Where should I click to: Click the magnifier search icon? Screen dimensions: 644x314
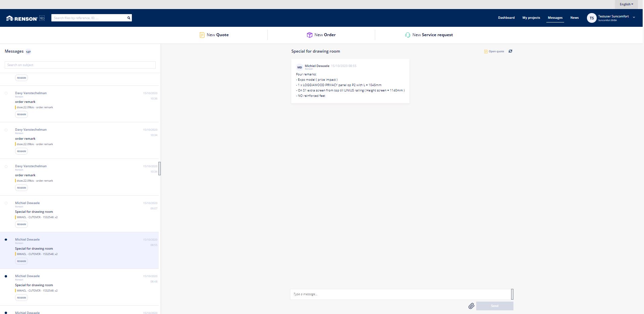click(129, 18)
